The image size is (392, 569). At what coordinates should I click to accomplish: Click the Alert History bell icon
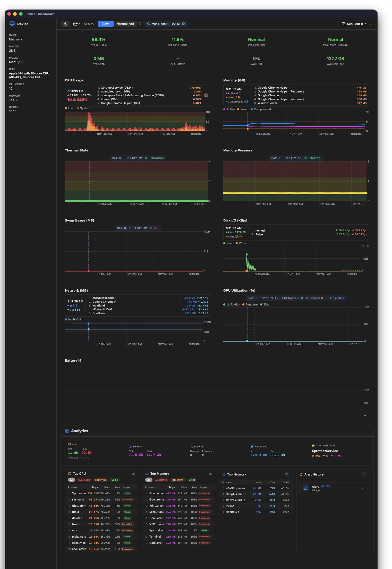point(301,474)
